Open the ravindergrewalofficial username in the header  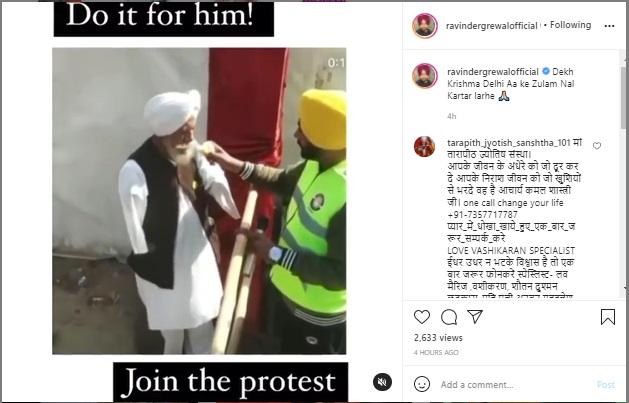491,26
